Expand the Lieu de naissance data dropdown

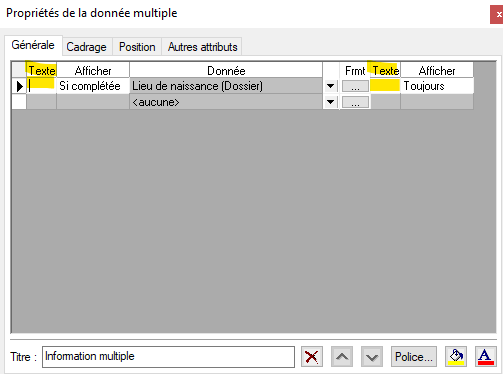[330, 86]
